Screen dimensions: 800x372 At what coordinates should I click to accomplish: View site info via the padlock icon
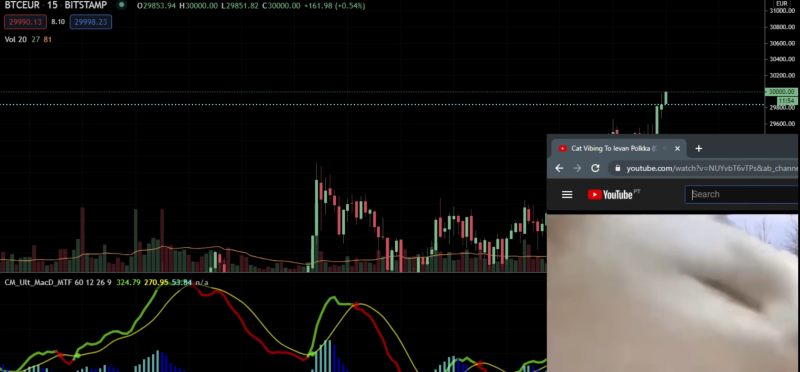pos(618,168)
